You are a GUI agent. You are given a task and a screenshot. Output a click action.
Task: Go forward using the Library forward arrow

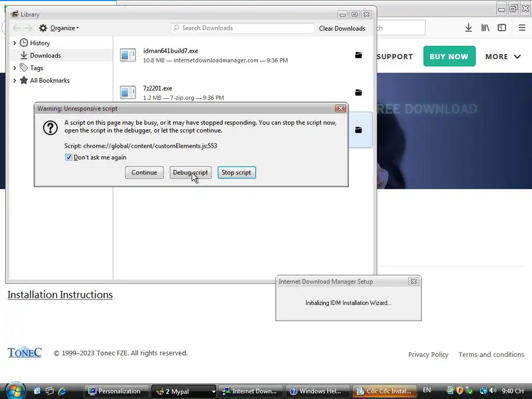click(28, 28)
